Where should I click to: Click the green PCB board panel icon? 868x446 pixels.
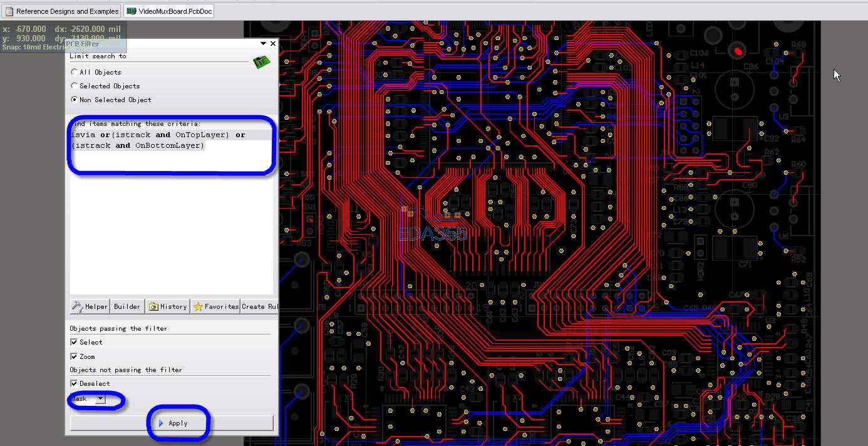point(261,62)
